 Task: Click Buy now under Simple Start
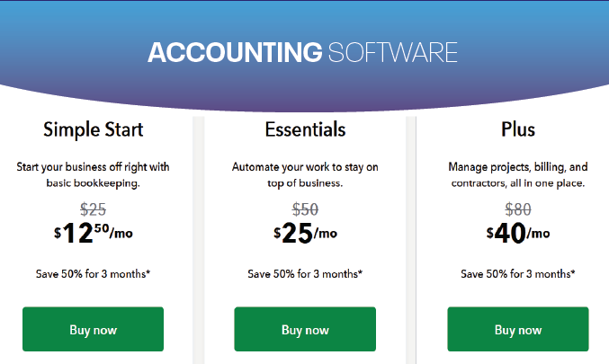pos(93,329)
